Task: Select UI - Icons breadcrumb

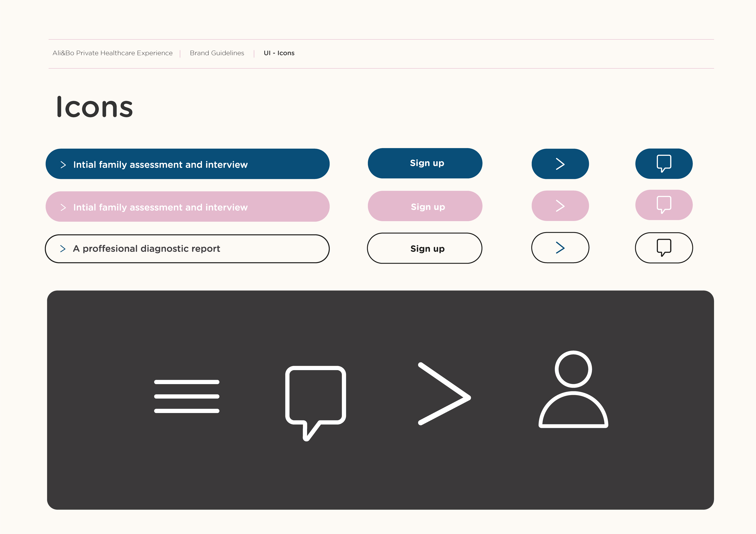Action: (x=279, y=53)
